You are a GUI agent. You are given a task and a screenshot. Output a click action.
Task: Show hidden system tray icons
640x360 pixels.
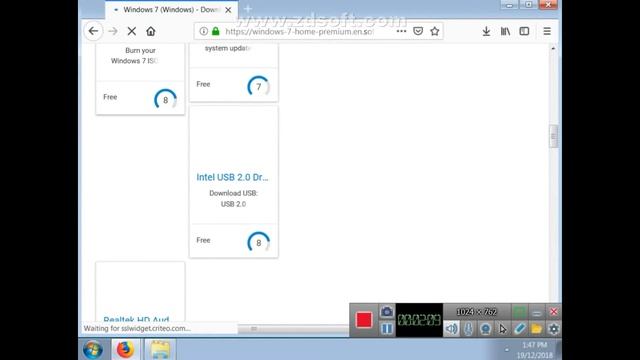coord(507,350)
